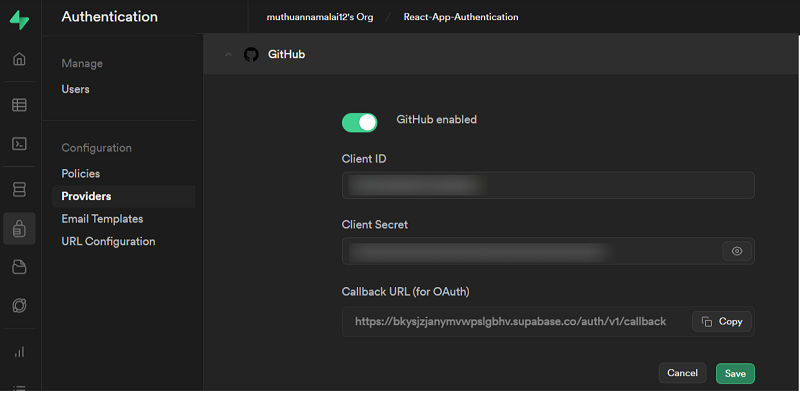Reveal the Client Secret with eye icon
The height and width of the screenshot is (394, 800).
[737, 251]
